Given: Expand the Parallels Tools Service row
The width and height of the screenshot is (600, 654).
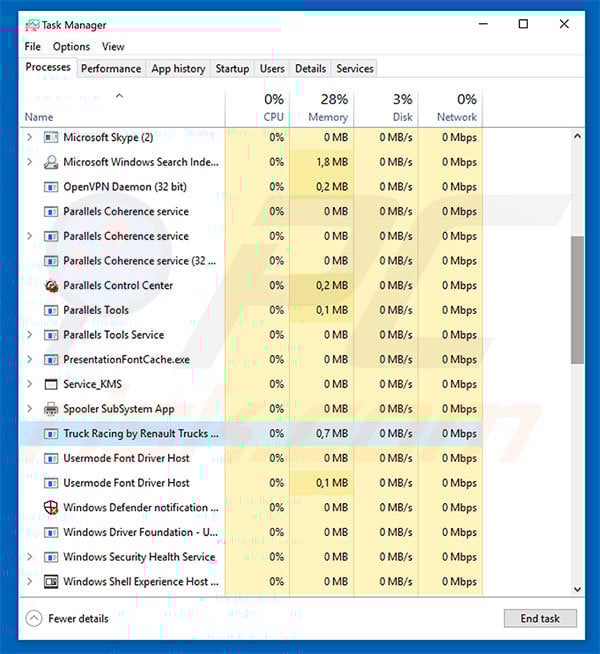Looking at the screenshot, I should (x=30, y=335).
